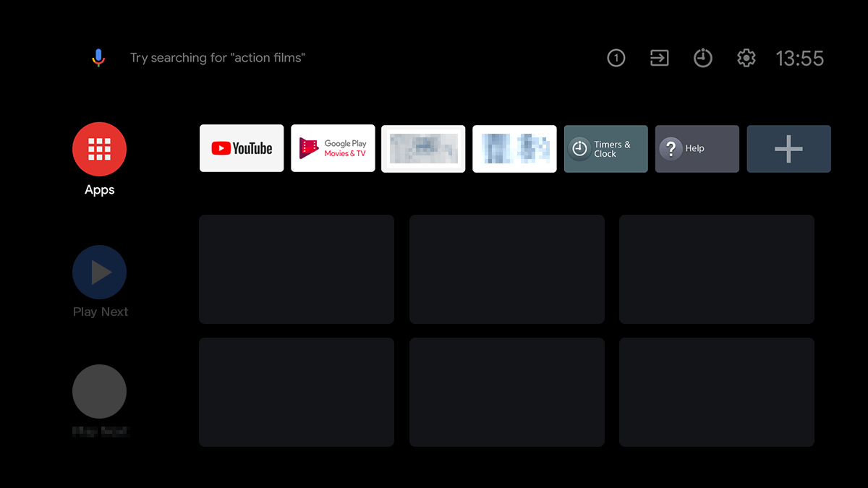Add an app with the plus tile
This screenshot has width=868, height=488.
[788, 149]
